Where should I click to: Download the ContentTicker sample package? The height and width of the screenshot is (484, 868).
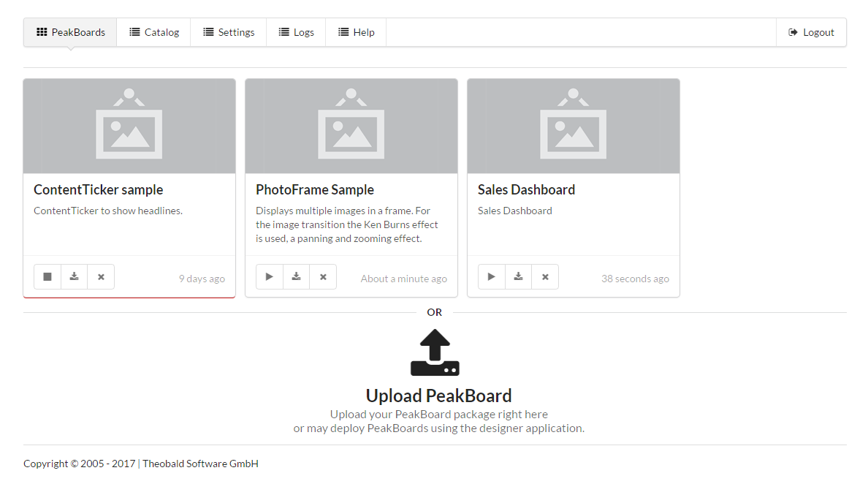pos(74,277)
